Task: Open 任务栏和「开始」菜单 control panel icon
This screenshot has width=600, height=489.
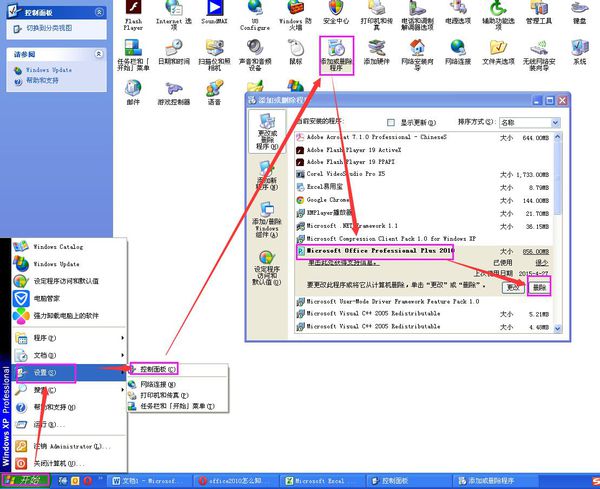Action: tap(133, 55)
